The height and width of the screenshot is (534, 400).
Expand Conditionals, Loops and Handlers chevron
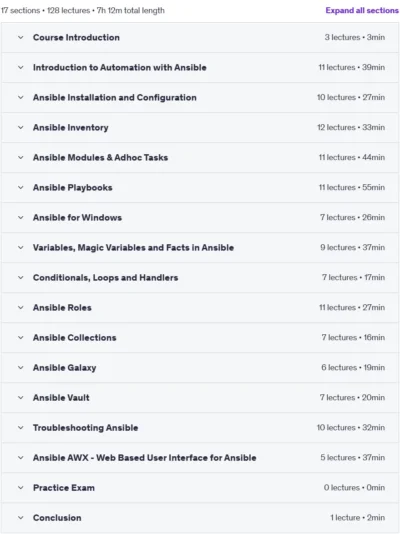tap(21, 278)
